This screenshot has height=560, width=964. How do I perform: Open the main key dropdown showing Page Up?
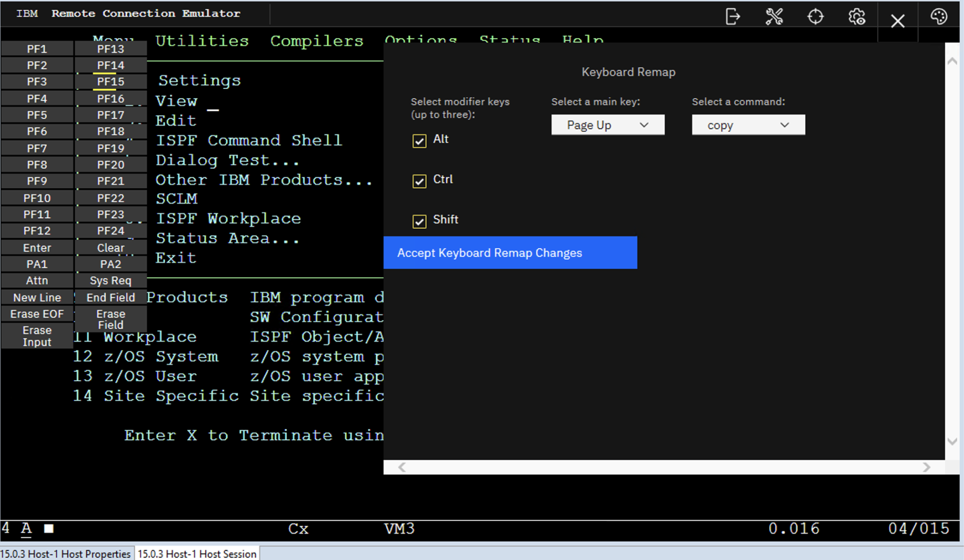click(607, 125)
